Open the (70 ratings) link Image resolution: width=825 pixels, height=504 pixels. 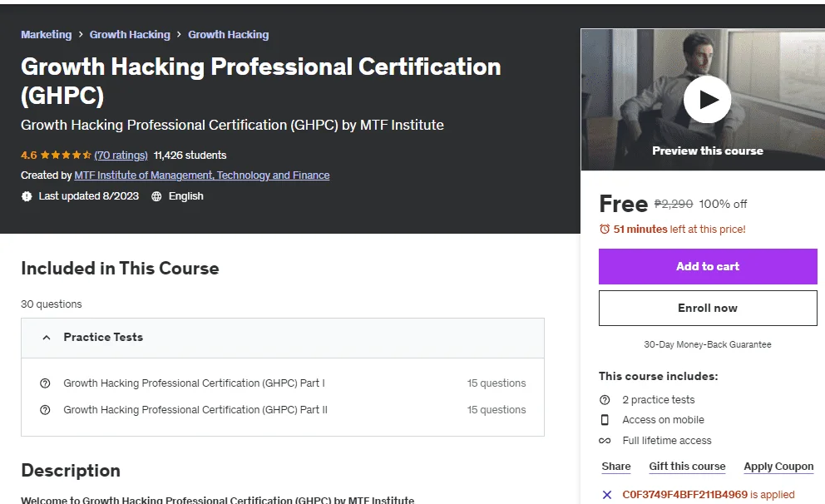click(121, 156)
